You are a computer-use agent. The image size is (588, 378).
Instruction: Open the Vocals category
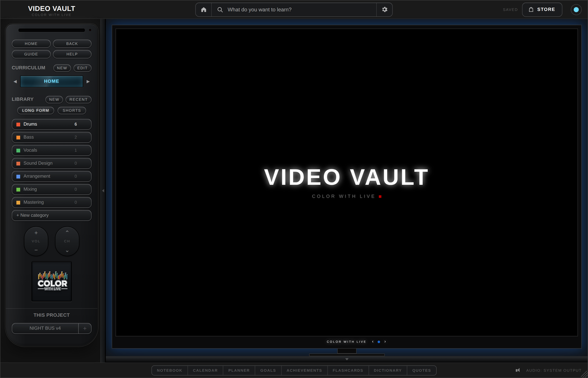(x=51, y=151)
